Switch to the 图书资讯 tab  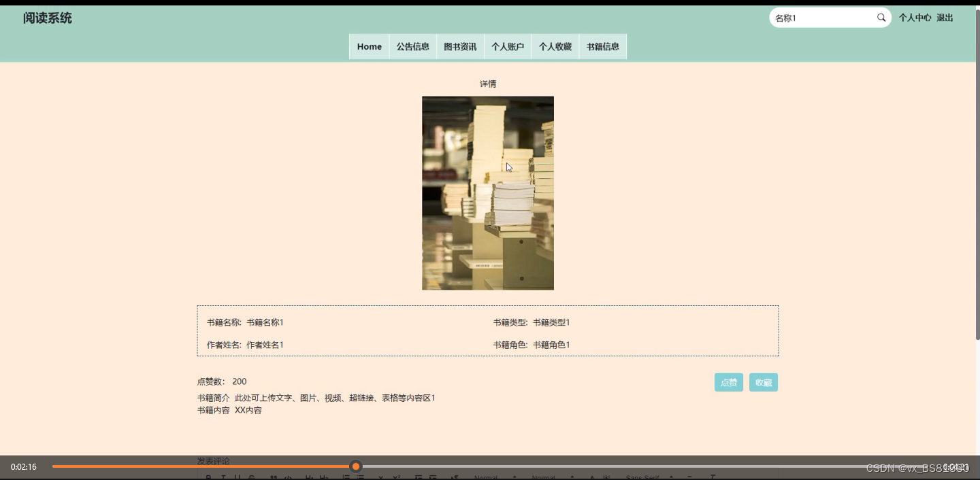tap(460, 46)
